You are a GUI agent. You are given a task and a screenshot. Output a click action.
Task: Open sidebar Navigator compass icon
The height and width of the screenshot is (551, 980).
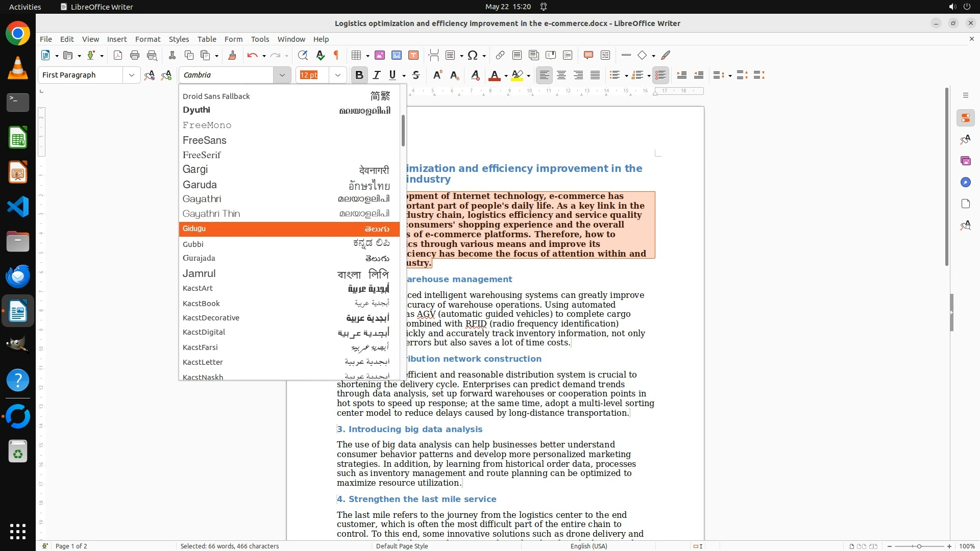pyautogui.click(x=965, y=182)
